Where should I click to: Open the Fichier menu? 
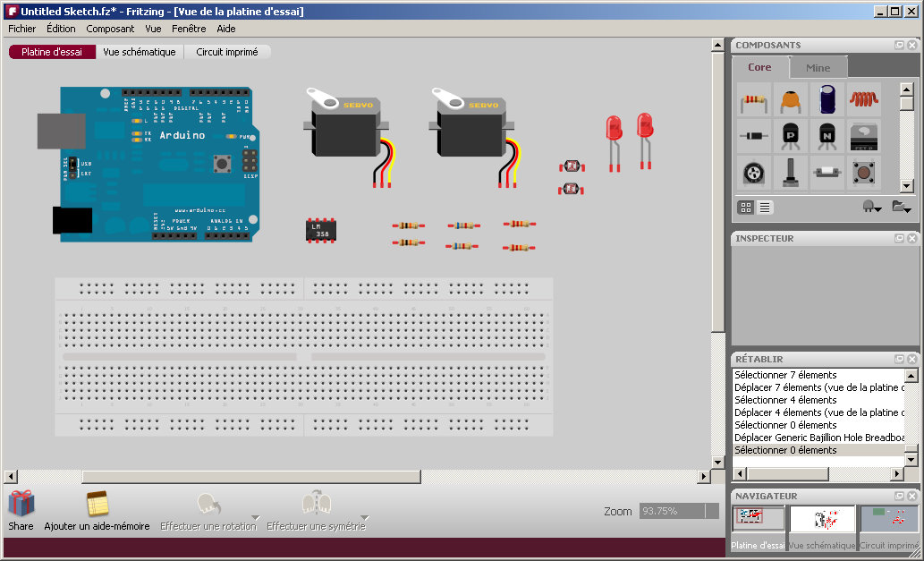21,29
